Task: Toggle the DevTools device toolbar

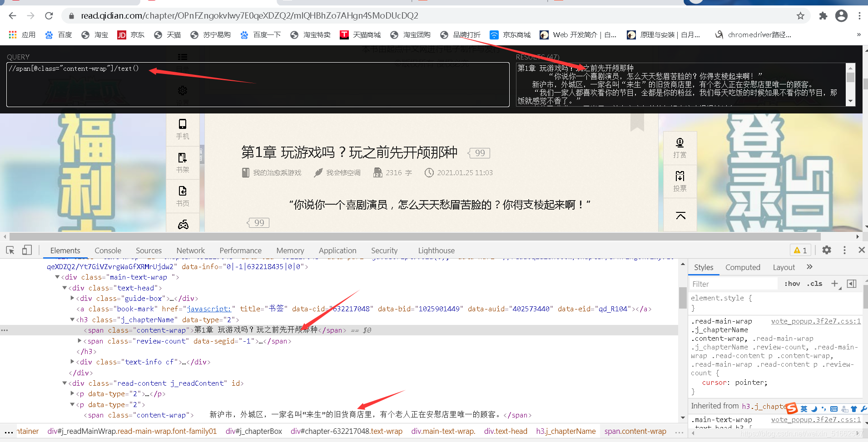Action: (27, 250)
